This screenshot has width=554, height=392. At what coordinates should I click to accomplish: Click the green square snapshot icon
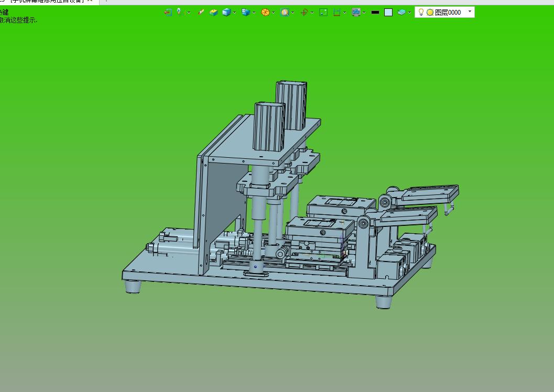coord(323,13)
